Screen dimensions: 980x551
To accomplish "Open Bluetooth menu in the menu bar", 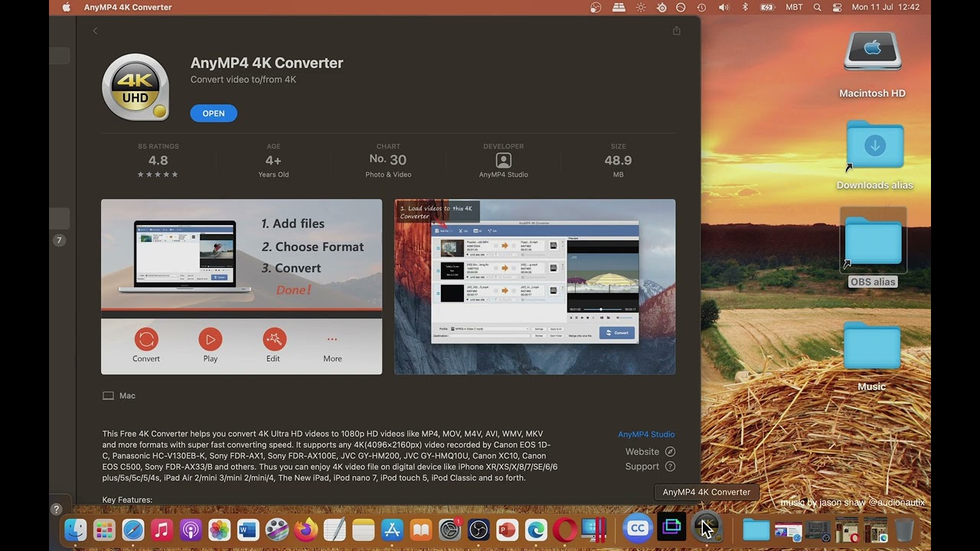I will tap(745, 7).
